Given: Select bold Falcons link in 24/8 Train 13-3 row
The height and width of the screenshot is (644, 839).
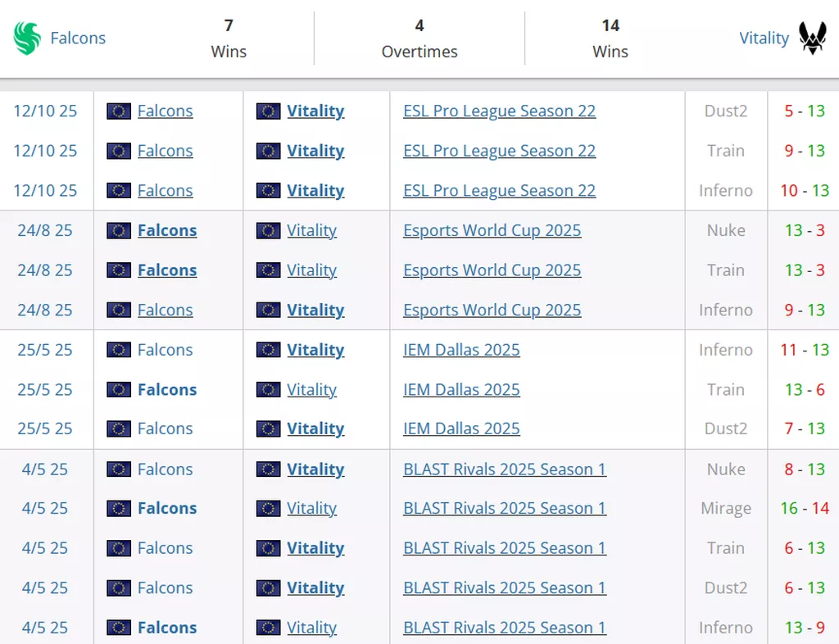Looking at the screenshot, I should click(167, 270).
